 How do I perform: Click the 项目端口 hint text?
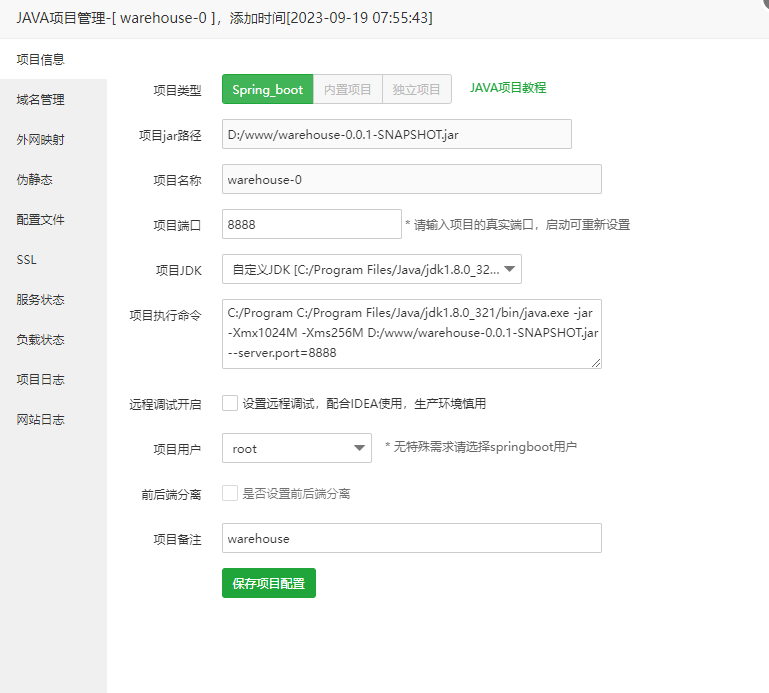point(517,225)
